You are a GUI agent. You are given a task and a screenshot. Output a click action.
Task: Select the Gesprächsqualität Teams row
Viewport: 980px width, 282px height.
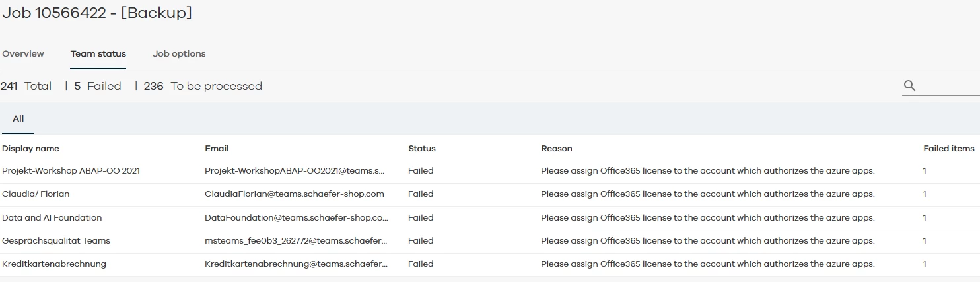56,241
